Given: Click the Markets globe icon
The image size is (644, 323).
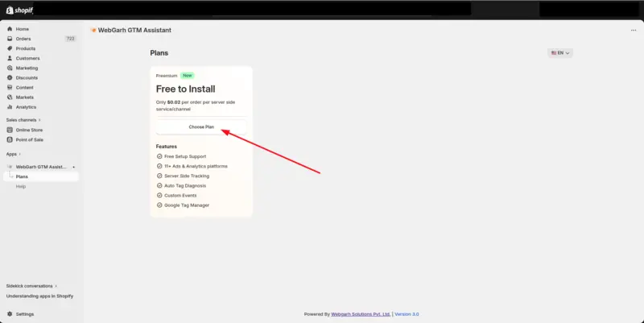Looking at the screenshot, I should pos(10,97).
